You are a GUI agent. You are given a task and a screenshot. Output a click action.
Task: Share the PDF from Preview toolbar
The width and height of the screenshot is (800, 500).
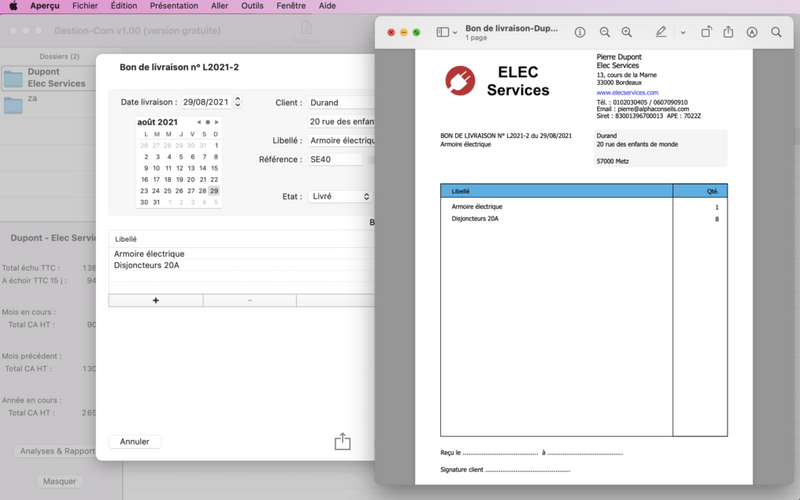tap(728, 32)
